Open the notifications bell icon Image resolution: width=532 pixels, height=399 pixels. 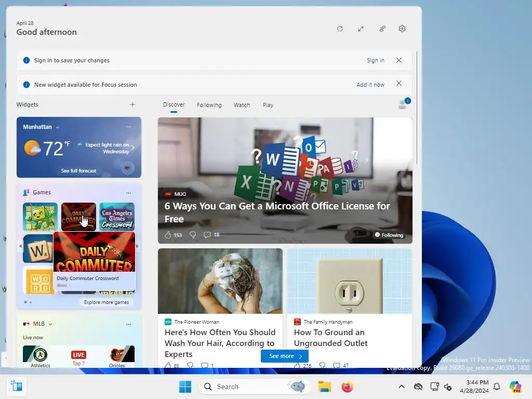[x=497, y=387]
